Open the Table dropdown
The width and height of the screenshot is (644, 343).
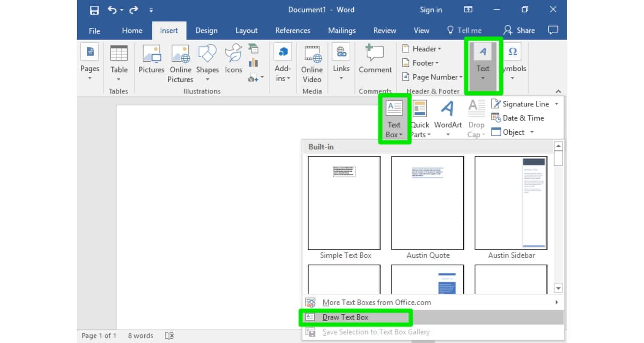[x=119, y=63]
